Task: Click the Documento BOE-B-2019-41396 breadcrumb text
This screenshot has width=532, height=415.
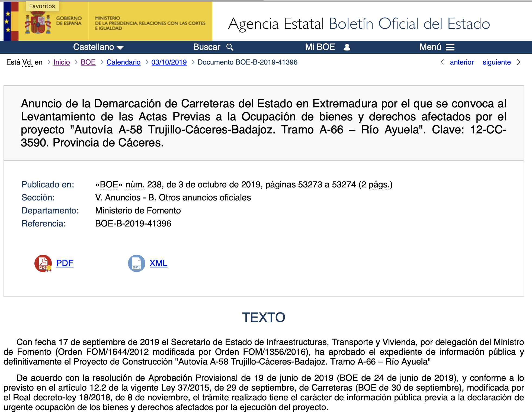Action: 248,62
